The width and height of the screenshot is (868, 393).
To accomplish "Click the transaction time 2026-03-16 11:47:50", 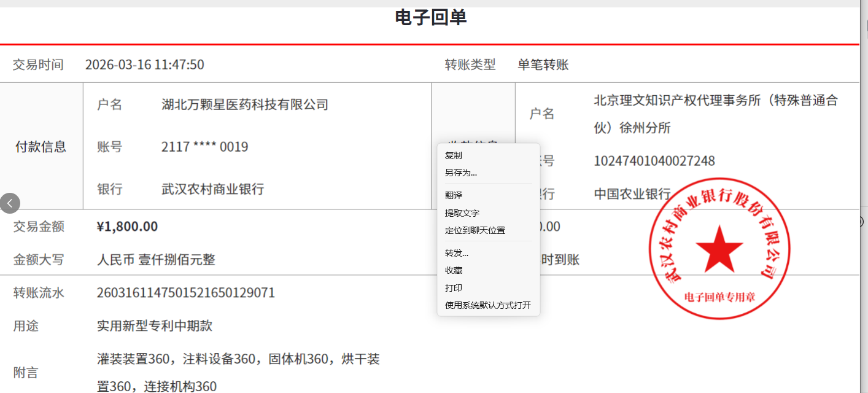I will tap(144, 64).
